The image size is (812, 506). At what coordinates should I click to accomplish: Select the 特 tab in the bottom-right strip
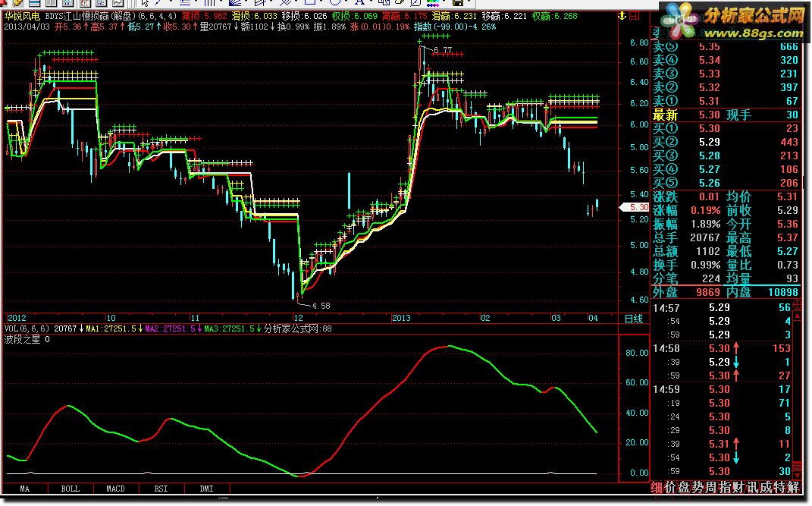[x=779, y=487]
